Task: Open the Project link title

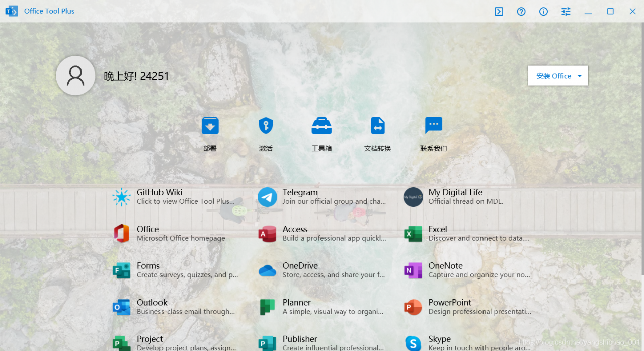Action: coord(150,339)
